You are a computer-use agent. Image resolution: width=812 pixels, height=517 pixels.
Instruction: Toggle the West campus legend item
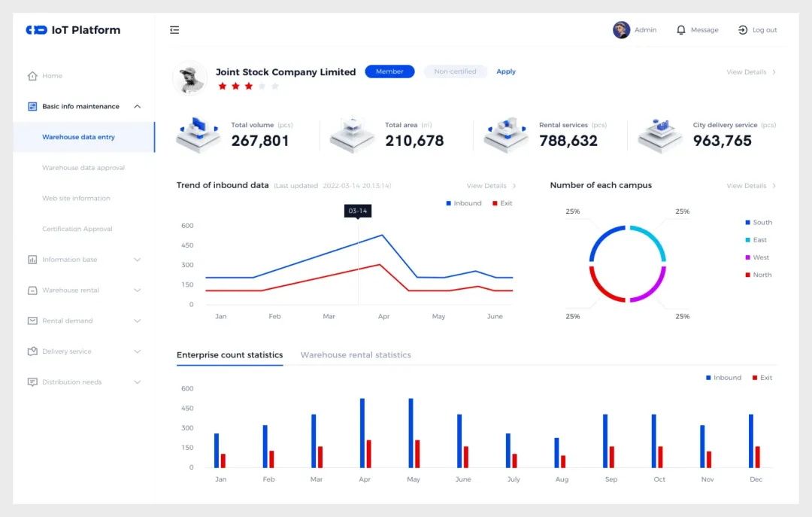click(x=757, y=257)
